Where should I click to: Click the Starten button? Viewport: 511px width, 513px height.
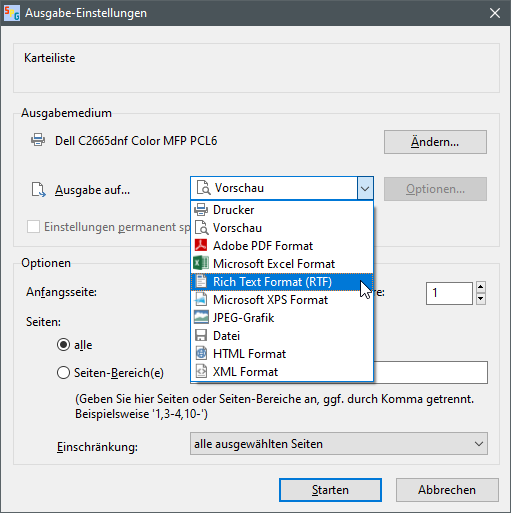330,490
